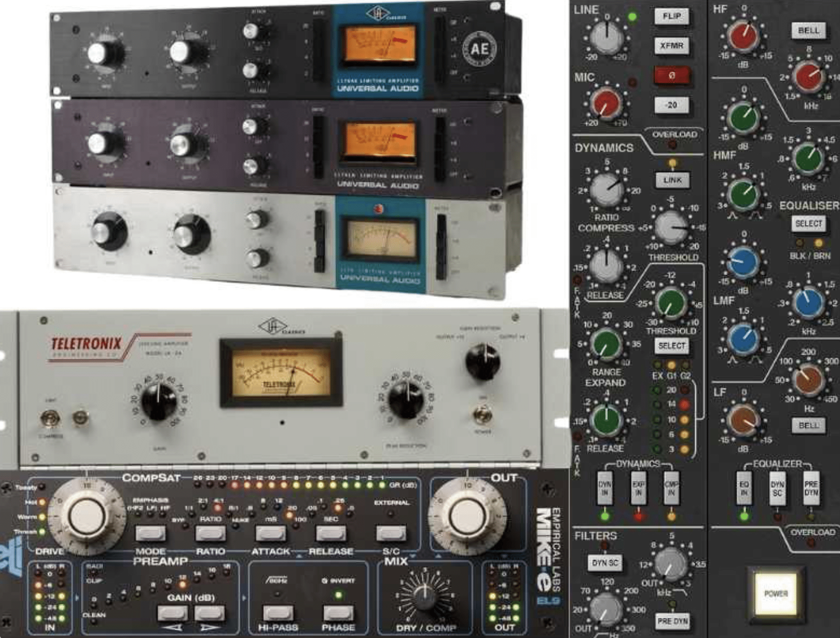Click the Equaliser SELECT button
Viewport: 840px width, 638px height.
click(x=808, y=223)
